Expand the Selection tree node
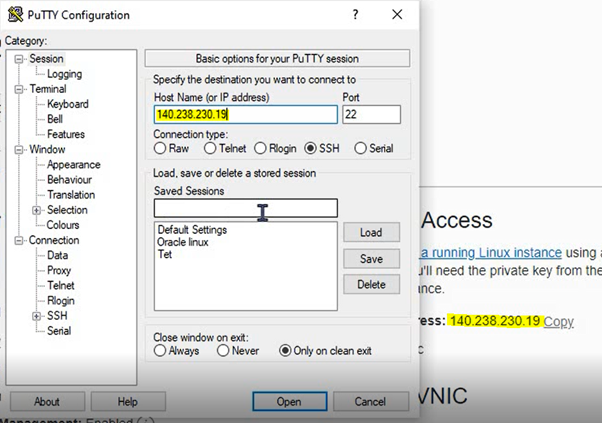602x423 pixels. (36, 210)
